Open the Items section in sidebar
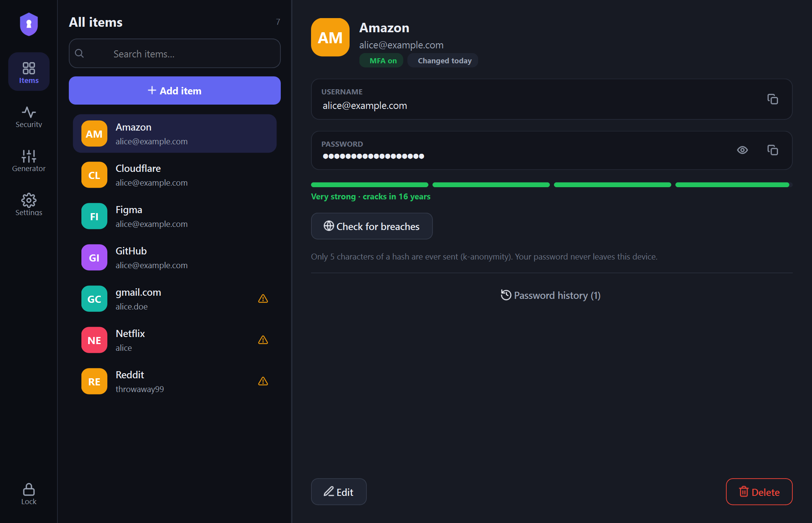This screenshot has width=812, height=523. pyautogui.click(x=29, y=72)
